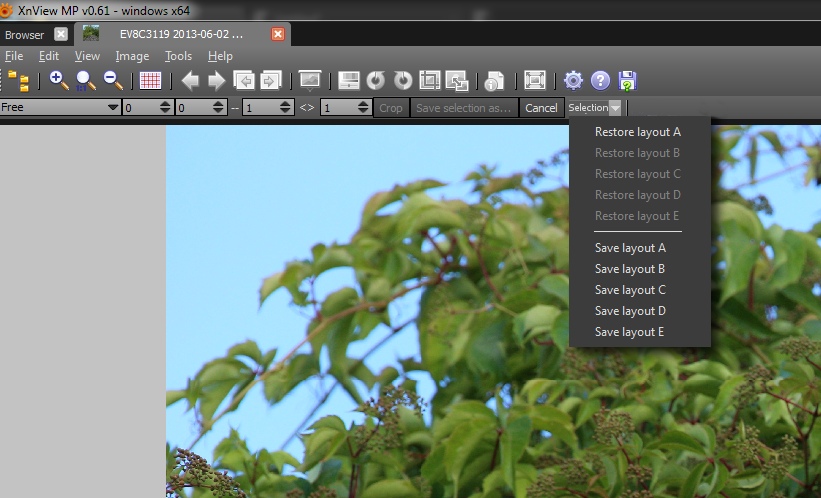Open the Help menu
Image resolution: width=821 pixels, height=498 pixels.
220,56
